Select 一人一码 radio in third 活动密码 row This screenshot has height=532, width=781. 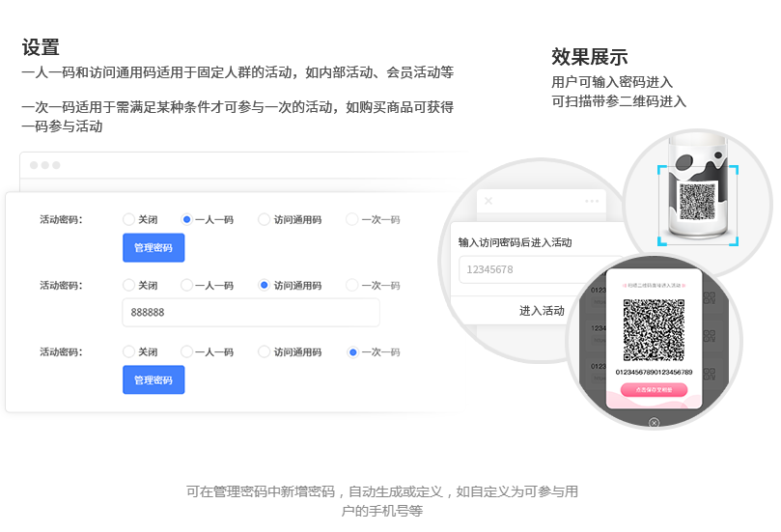186,351
